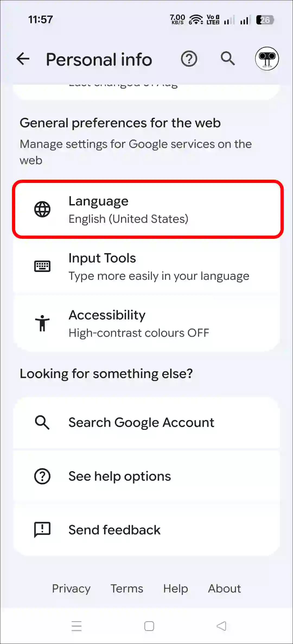
Task: Tap the help circle beside See help options
Action: tap(42, 476)
